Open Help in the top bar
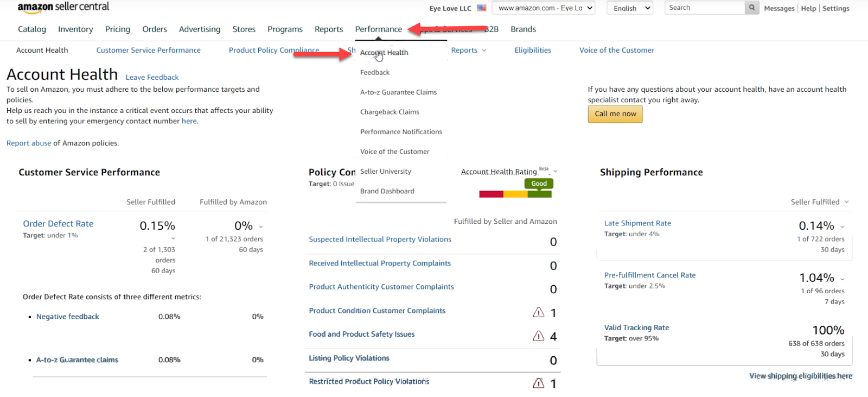Viewport: 868px width, 397px height. point(808,9)
